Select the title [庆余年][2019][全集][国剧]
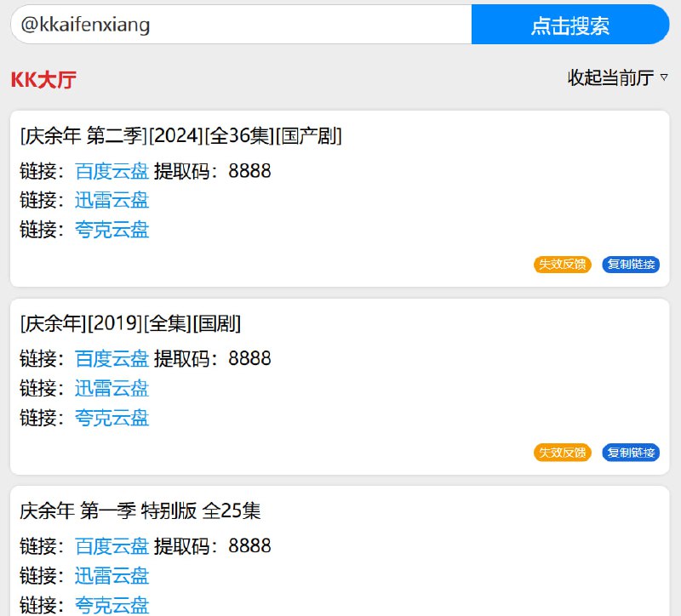 pyautogui.click(x=130, y=324)
